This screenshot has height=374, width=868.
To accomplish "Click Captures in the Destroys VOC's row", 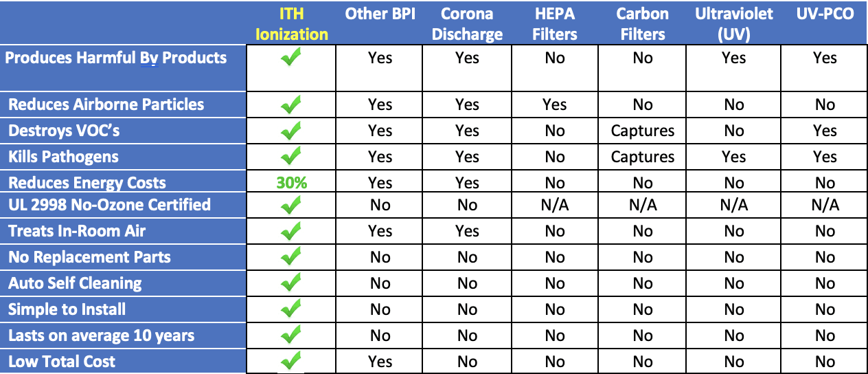I will tap(643, 131).
